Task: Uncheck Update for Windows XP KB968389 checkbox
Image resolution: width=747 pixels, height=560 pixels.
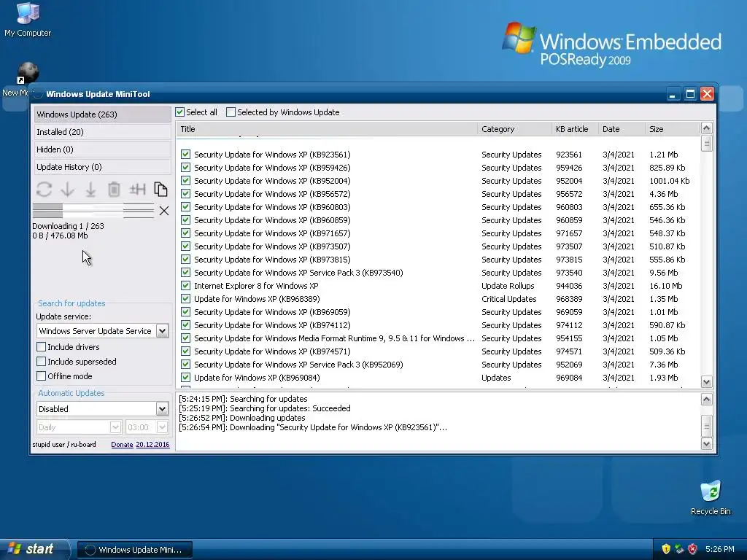Action: click(186, 298)
